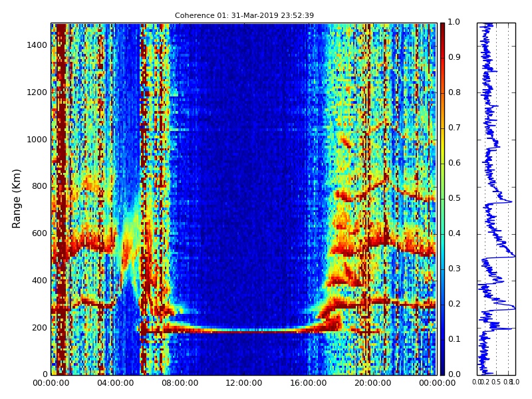Click the colorbar 0.4 tick label
The image size is (532, 399).
click(454, 233)
